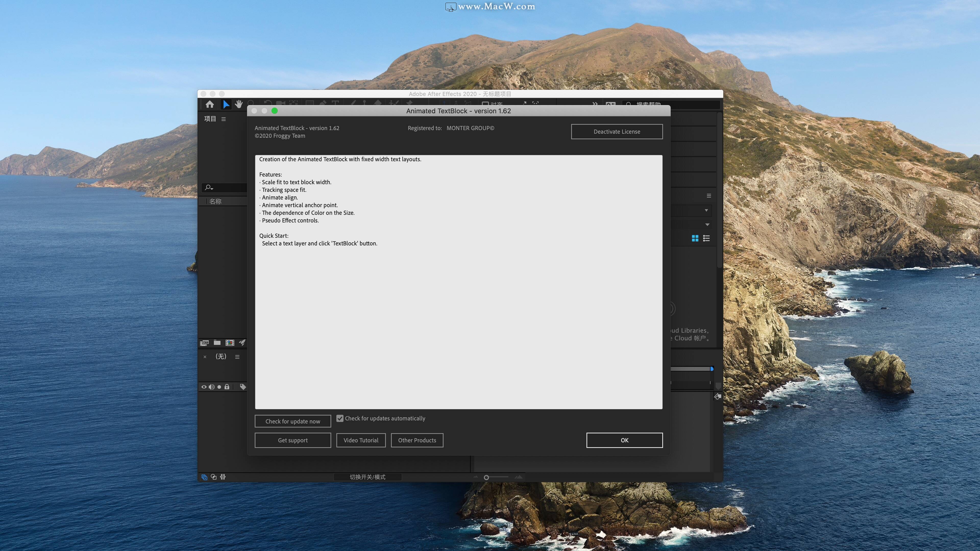Click the Other Products button
The height and width of the screenshot is (551, 980).
(x=417, y=440)
